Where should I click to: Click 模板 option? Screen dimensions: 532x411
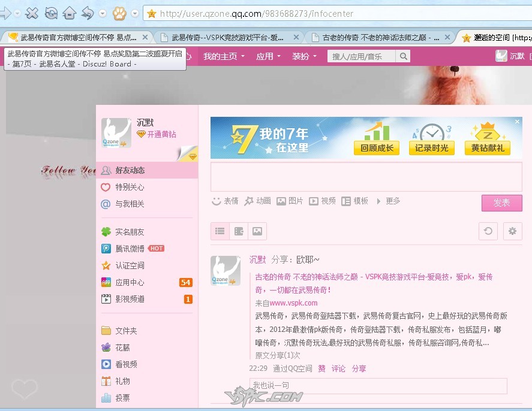pyautogui.click(x=354, y=201)
